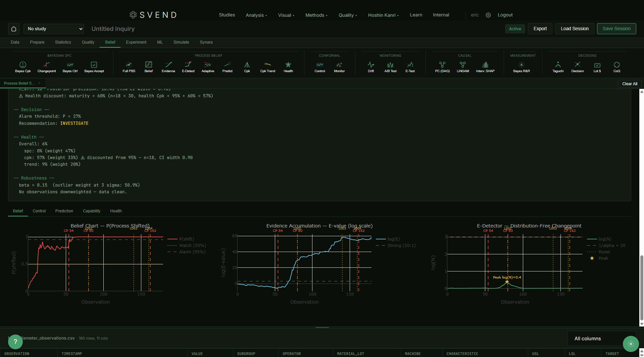Switch to the Experiment tab
Image resolution: width=644 pixels, height=357 pixels.
[136, 42]
